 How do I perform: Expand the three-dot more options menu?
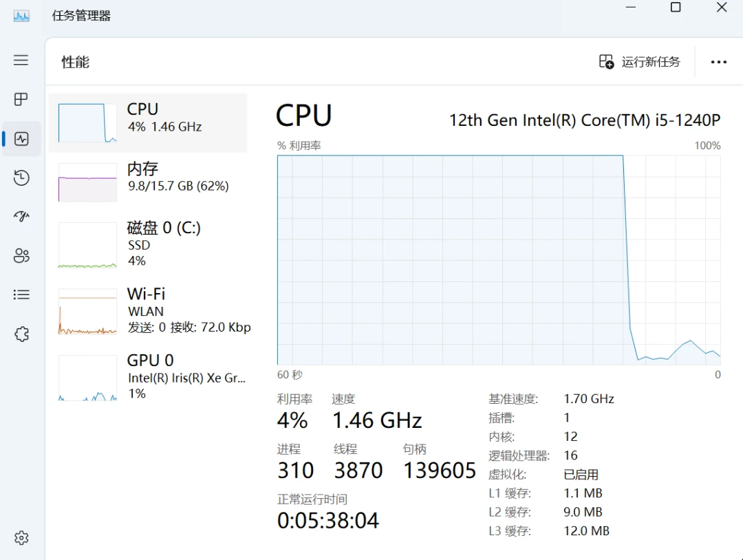[718, 62]
